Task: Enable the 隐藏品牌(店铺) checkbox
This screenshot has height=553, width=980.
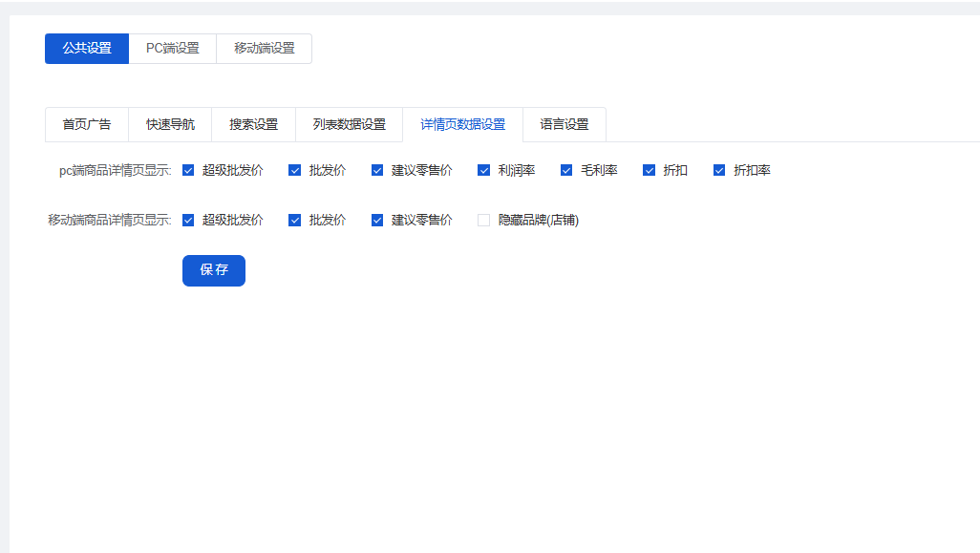Action: [x=484, y=221]
